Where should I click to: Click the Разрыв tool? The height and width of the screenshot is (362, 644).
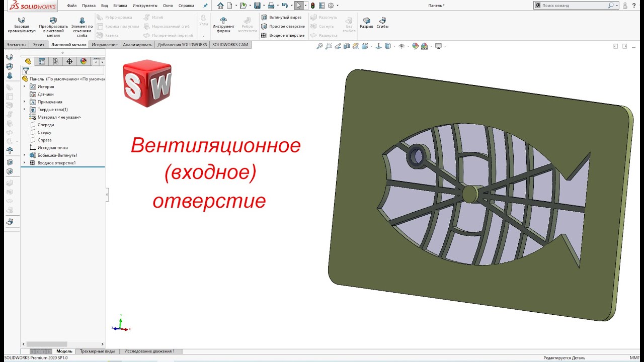coord(366,23)
